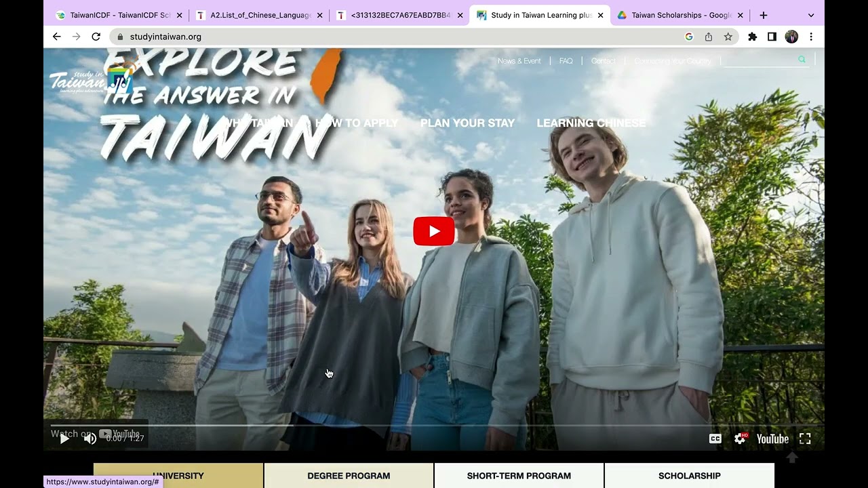The width and height of the screenshot is (868, 488).
Task: Open the Extensions puzzle icon
Action: 752,37
